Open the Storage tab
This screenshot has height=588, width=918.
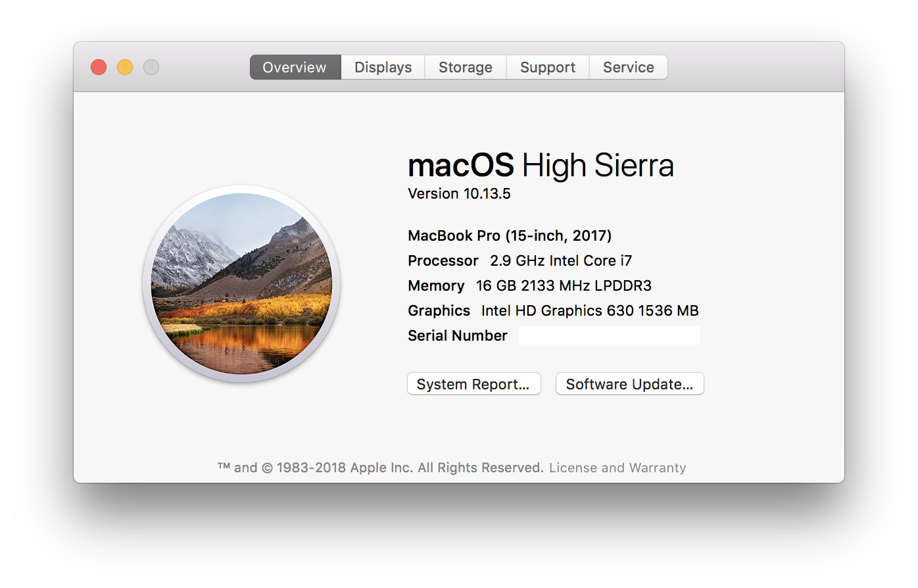pyautogui.click(x=466, y=67)
